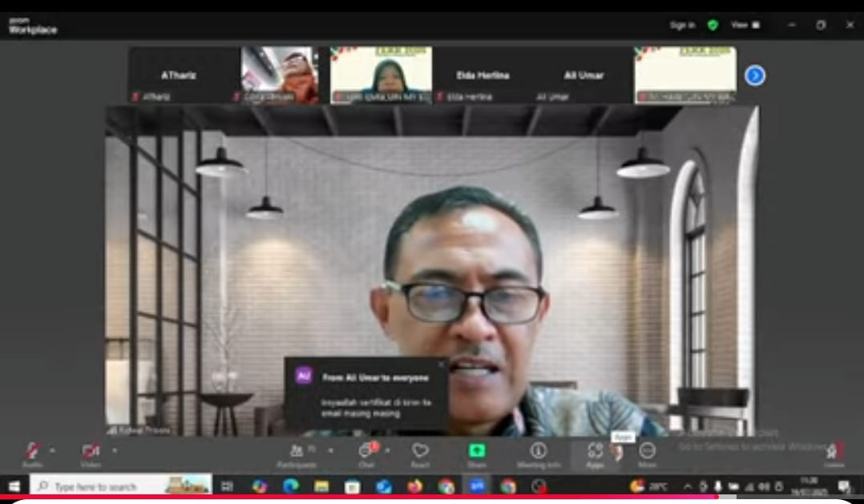Screen dimensions: 864x504
Task: Expand the Video options arrow
Action: 114,450
